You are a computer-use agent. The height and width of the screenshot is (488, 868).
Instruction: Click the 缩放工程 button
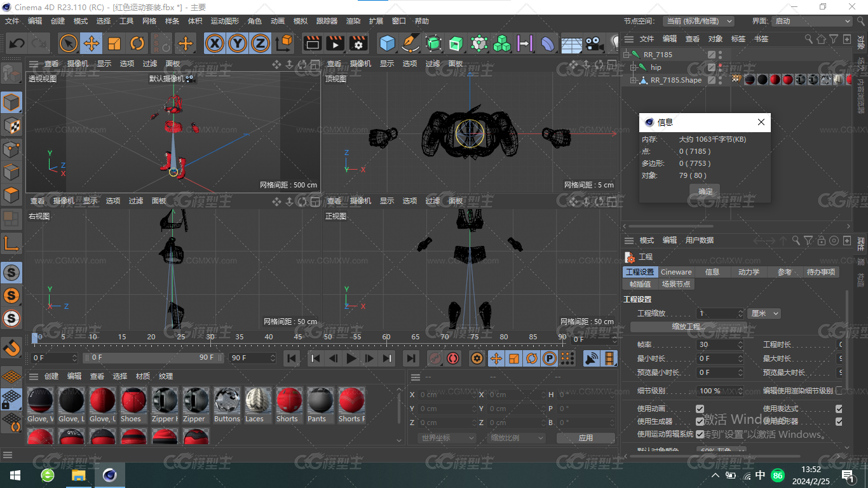click(x=689, y=327)
